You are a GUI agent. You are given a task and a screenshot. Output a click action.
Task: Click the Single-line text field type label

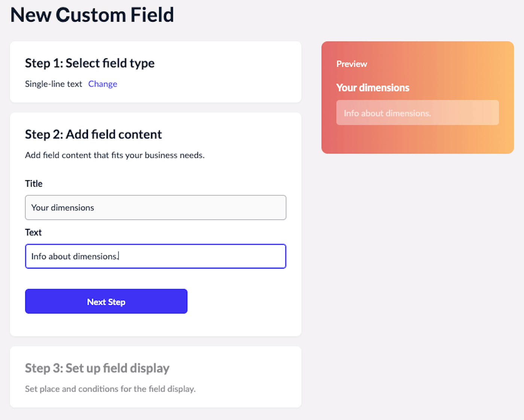[x=54, y=84]
